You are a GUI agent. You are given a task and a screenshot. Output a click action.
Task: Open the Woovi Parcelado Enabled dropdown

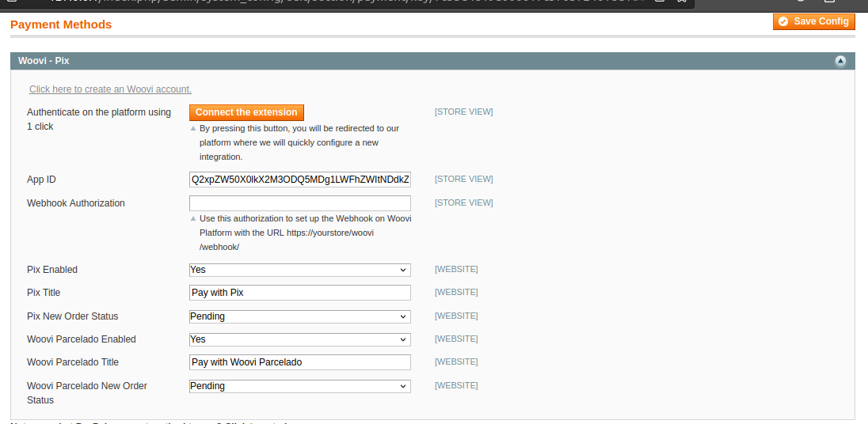pos(300,339)
